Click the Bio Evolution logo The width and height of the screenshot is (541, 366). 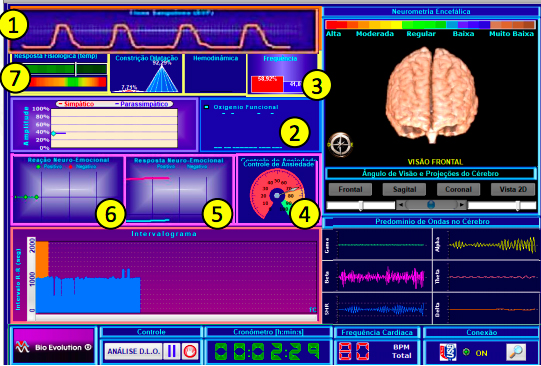click(53, 346)
